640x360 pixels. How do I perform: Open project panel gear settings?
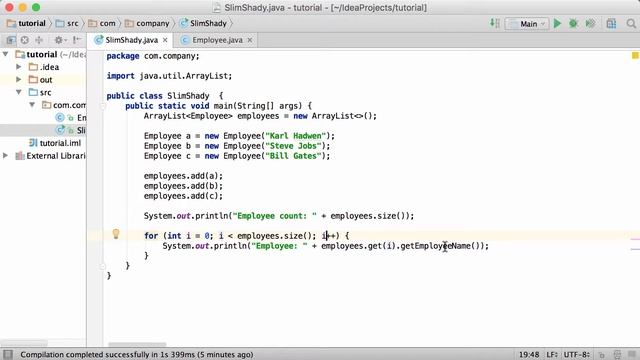click(x=60, y=40)
